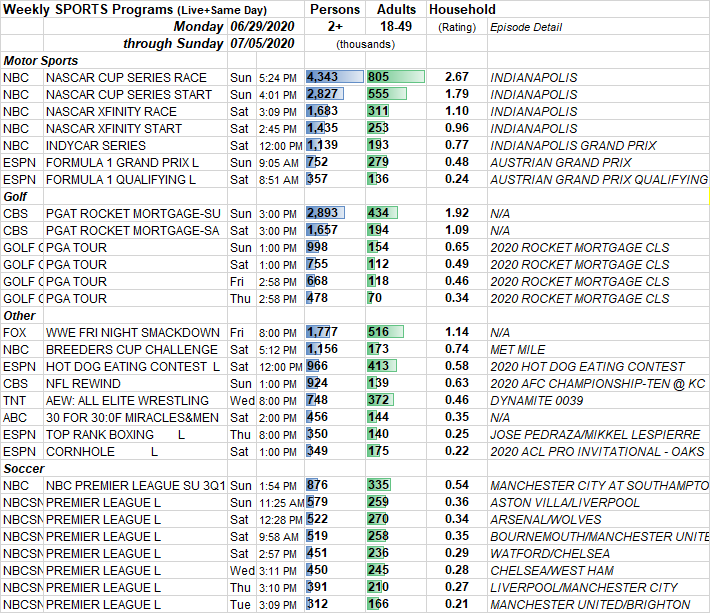Click the FOX network cell
The height and width of the screenshot is (613, 710).
click(14, 333)
